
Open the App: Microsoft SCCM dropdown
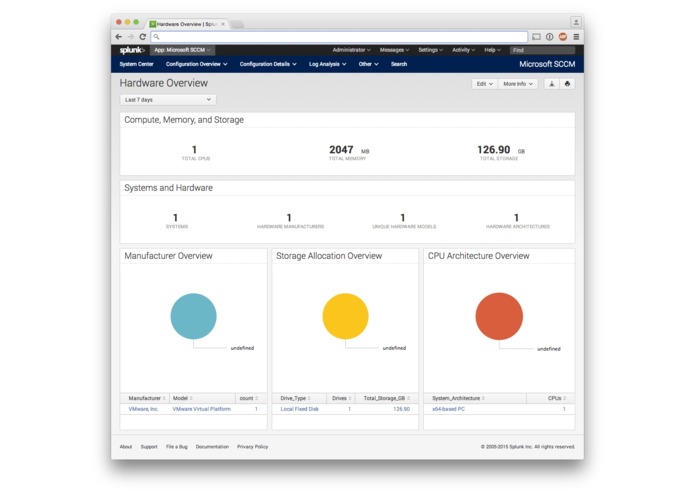182,50
